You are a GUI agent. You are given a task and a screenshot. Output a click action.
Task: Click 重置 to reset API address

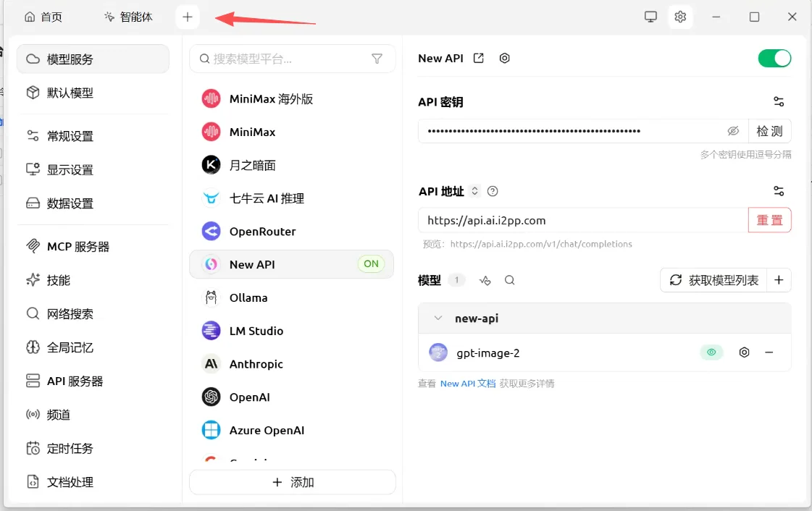coord(769,220)
